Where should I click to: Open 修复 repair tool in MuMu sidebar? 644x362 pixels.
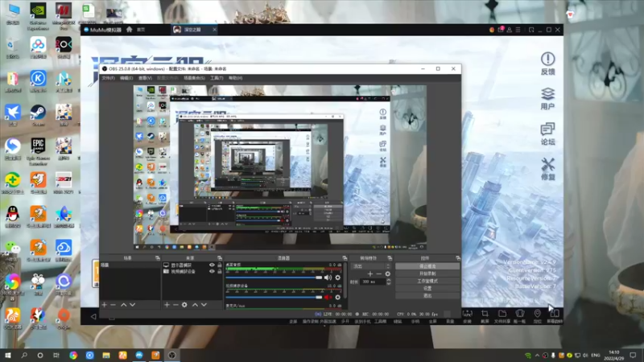tap(547, 169)
